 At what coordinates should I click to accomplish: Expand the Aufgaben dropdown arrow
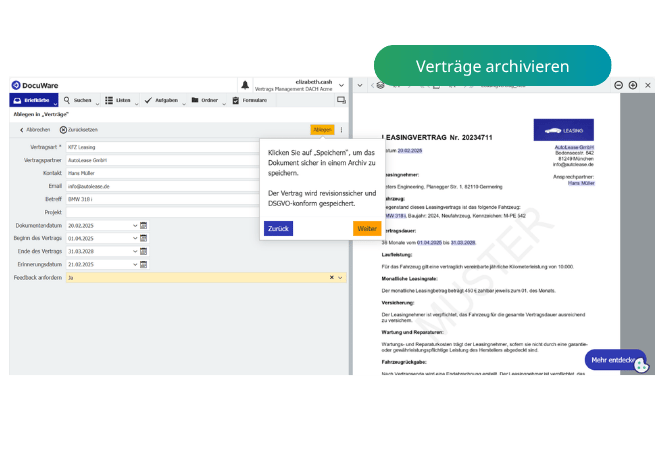point(184,103)
